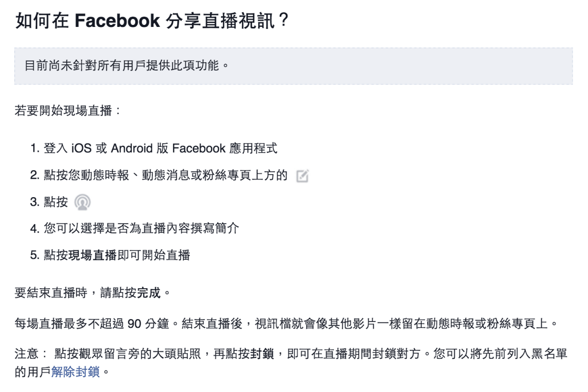This screenshot has height=392, width=588.
Task: Open the 解除封鎖 link
Action: (75, 372)
